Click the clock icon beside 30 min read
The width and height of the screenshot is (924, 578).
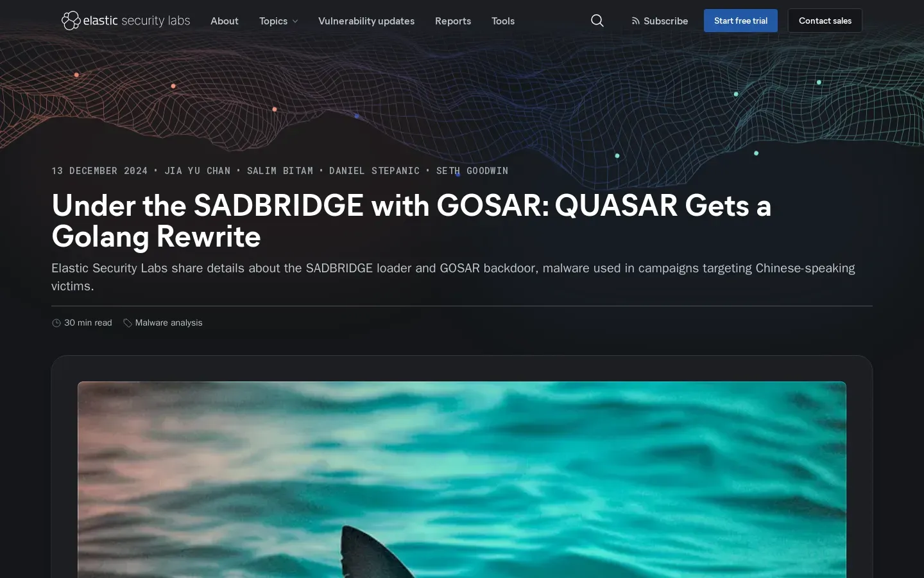point(56,323)
